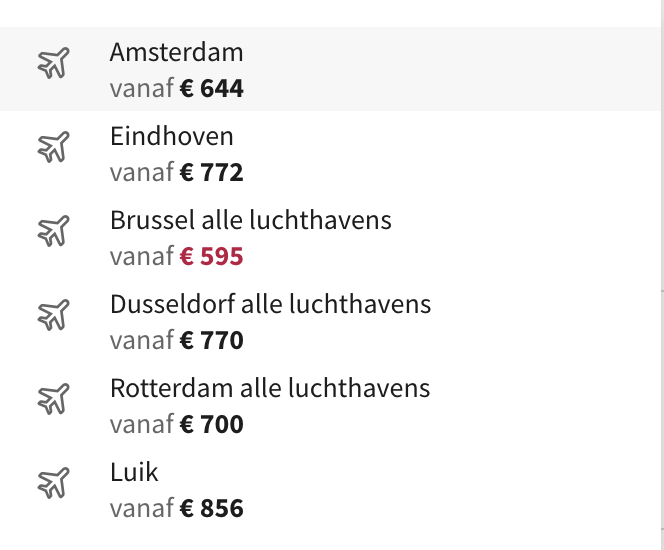Click the vanaf € 700 price
The image size is (664, 550).
[177, 424]
